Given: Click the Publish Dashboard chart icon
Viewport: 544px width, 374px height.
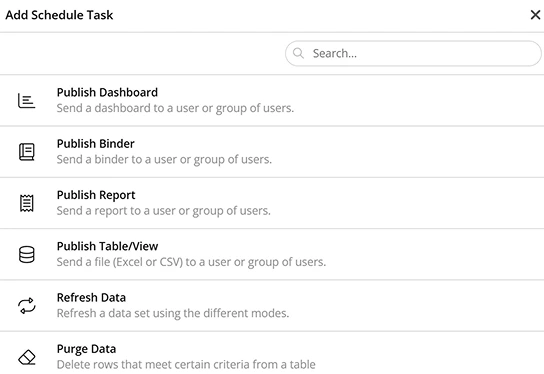Looking at the screenshot, I should pyautogui.click(x=26, y=101).
